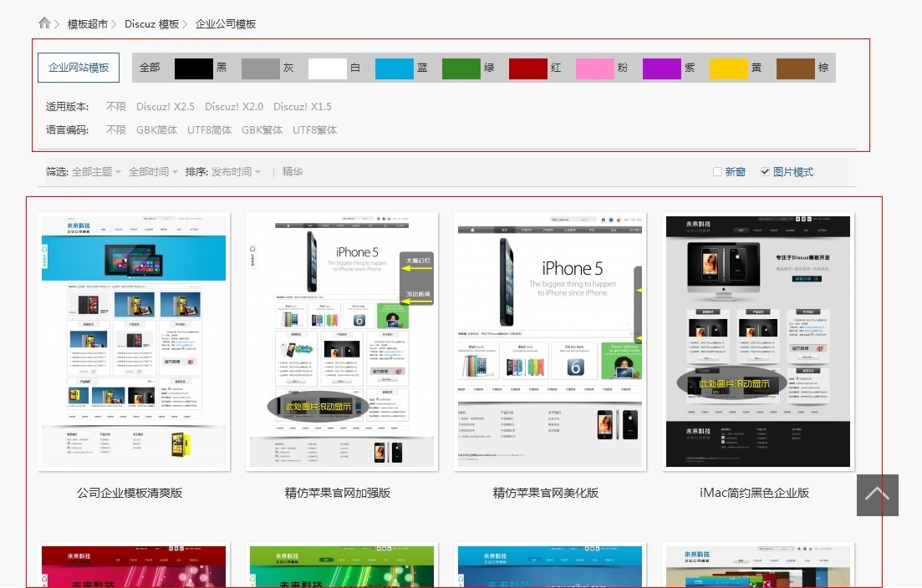This screenshot has width=922, height=588.
Task: Filter by Discuz! X1.5 version
Action: (x=303, y=106)
